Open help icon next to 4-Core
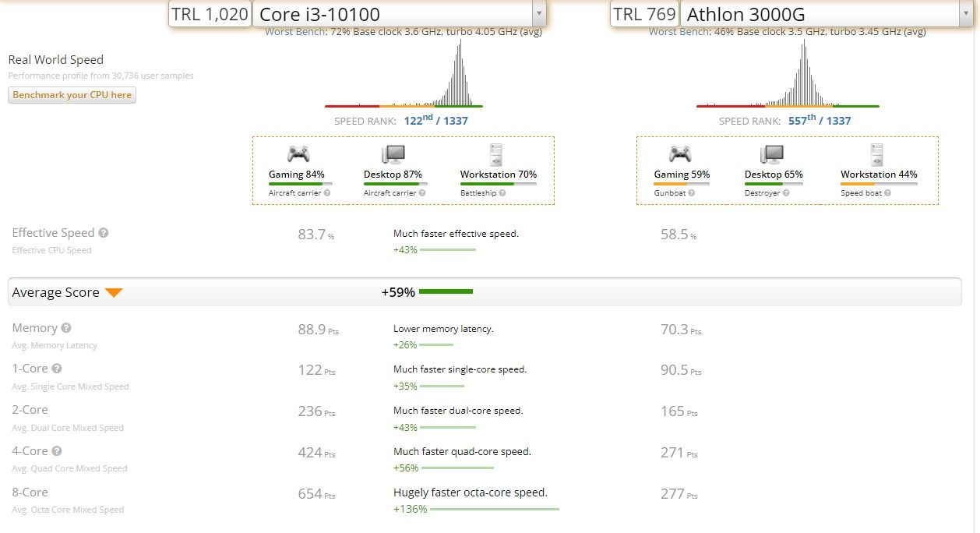The width and height of the screenshot is (980, 533). [57, 451]
